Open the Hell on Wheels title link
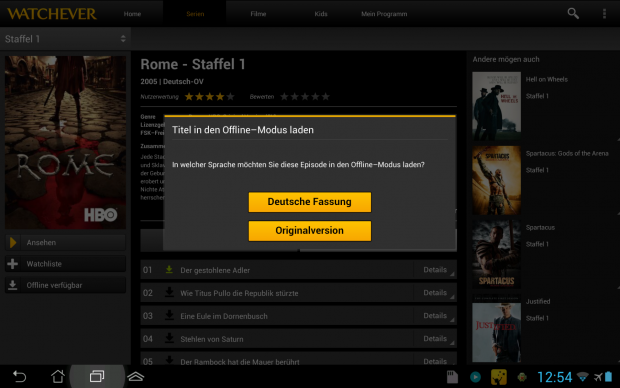 (x=546, y=79)
